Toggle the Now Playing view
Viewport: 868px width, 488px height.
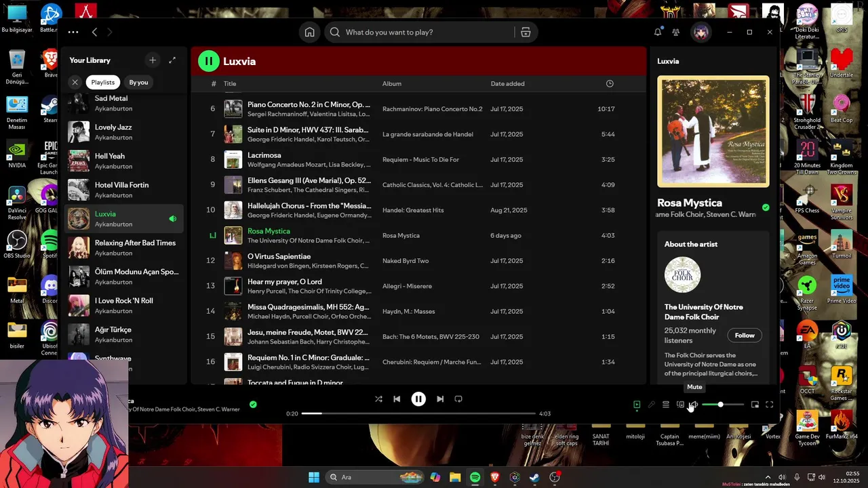pos(637,405)
